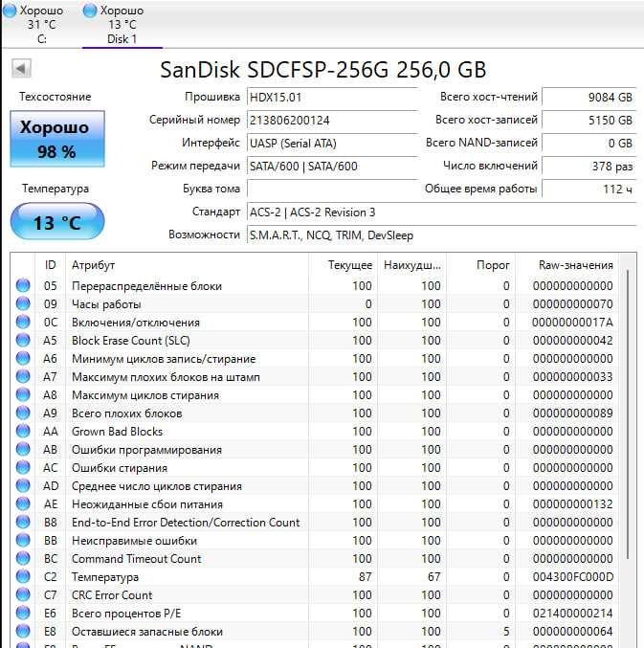Click status icon for Grown Bad Blocks row
This screenshot has width=644, height=648.
[x=23, y=431]
